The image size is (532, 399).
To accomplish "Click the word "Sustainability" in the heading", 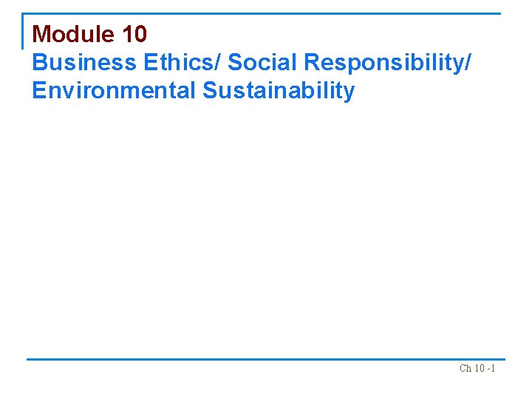I will click(x=279, y=91).
